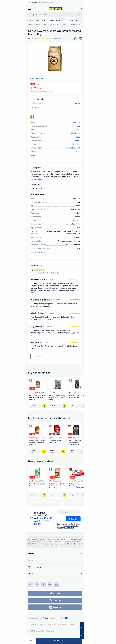The width and height of the screenshot is (116, 644).
Task: Share this Lavazza product
Action: coord(76,39)
